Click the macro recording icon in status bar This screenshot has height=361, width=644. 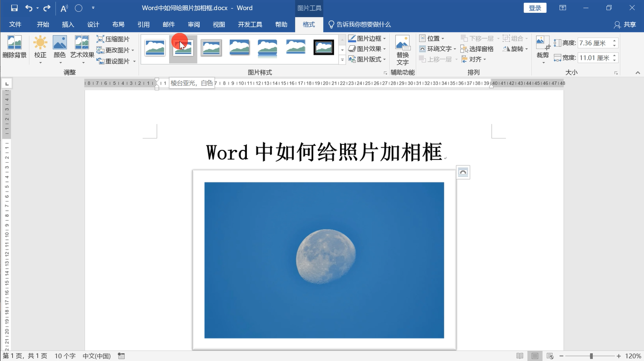[x=122, y=356]
